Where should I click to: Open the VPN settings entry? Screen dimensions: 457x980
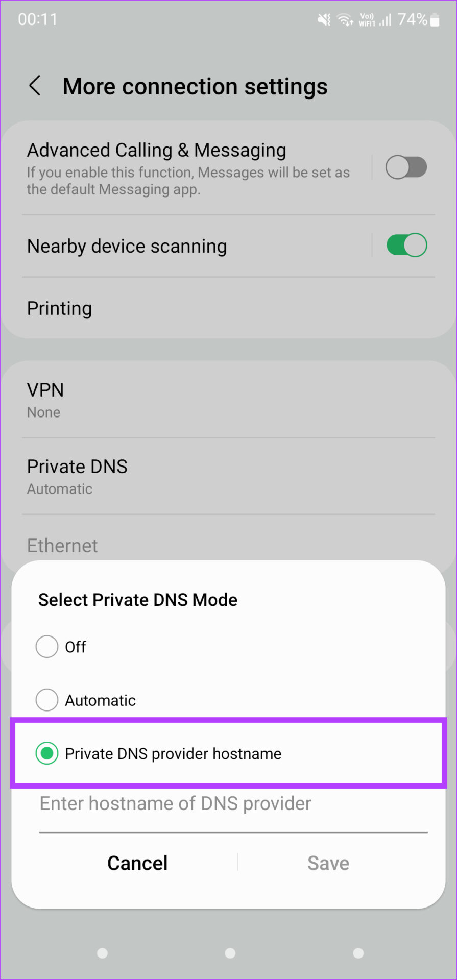pyautogui.click(x=45, y=399)
